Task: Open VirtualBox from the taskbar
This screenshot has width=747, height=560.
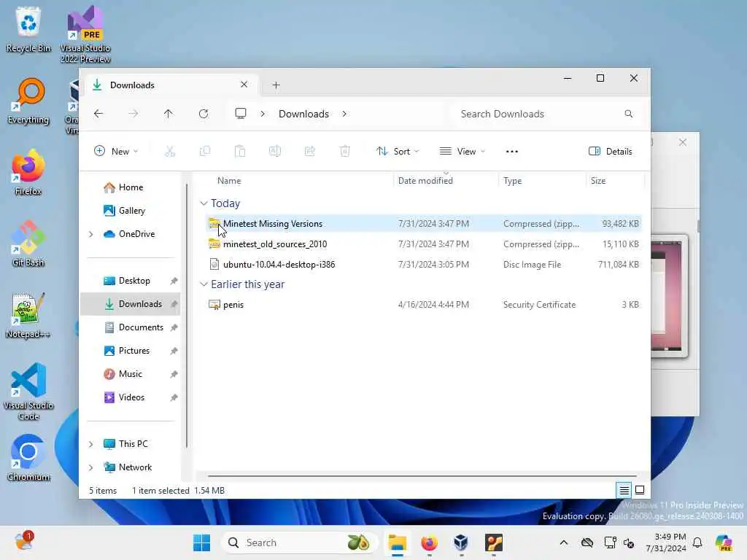Action: [x=461, y=542]
